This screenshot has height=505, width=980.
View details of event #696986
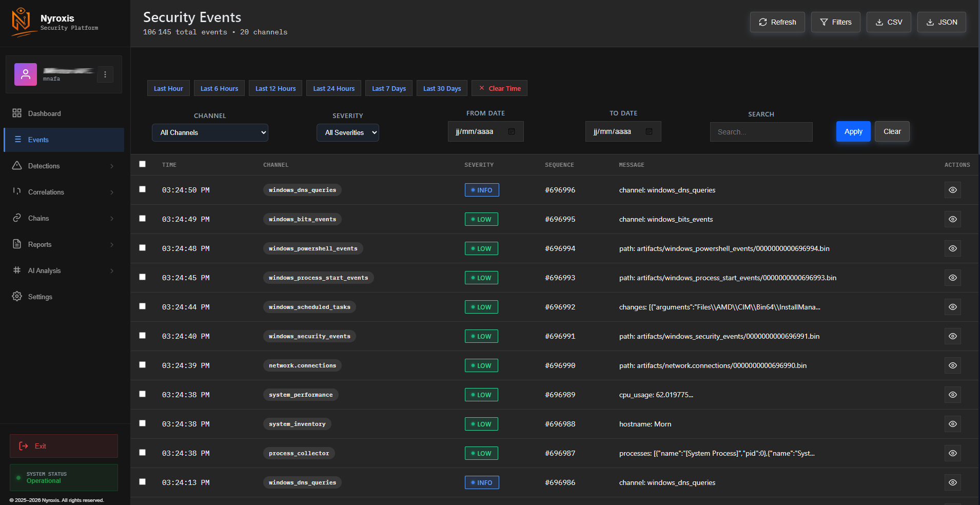953,482
